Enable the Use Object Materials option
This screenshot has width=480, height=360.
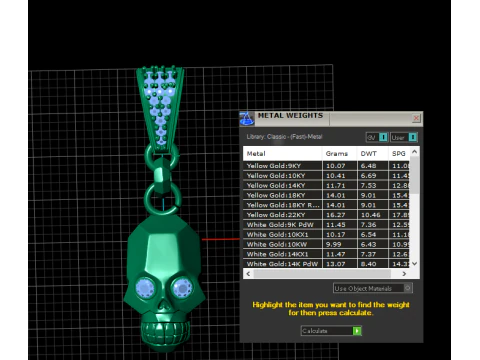pyautogui.click(x=373, y=288)
